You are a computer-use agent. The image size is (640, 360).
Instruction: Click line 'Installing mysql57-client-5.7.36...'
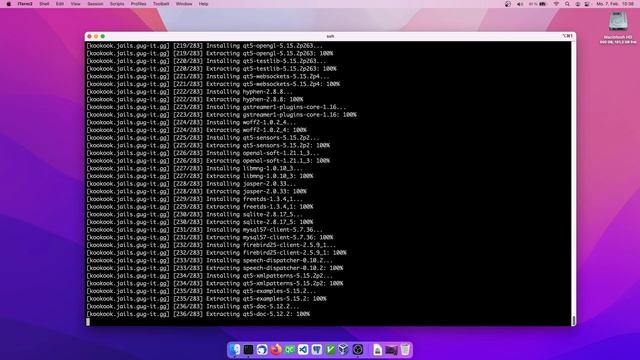click(264, 229)
